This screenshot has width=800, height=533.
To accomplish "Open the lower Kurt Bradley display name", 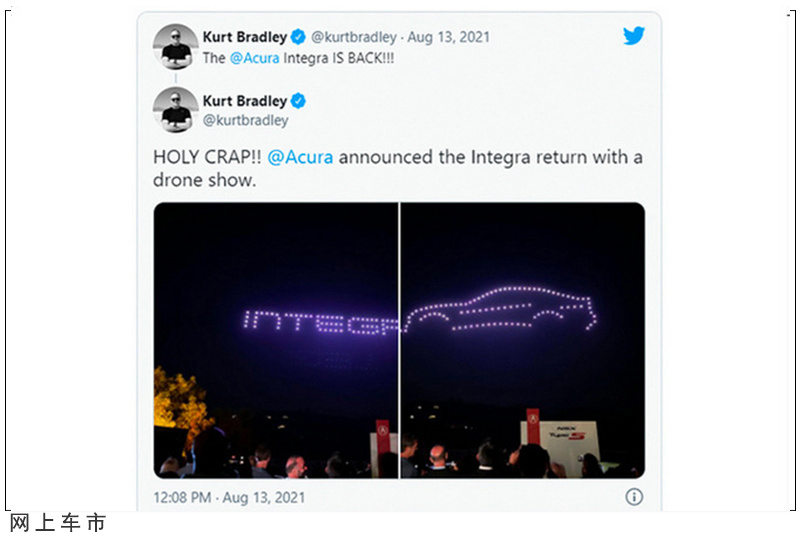I will (x=245, y=101).
